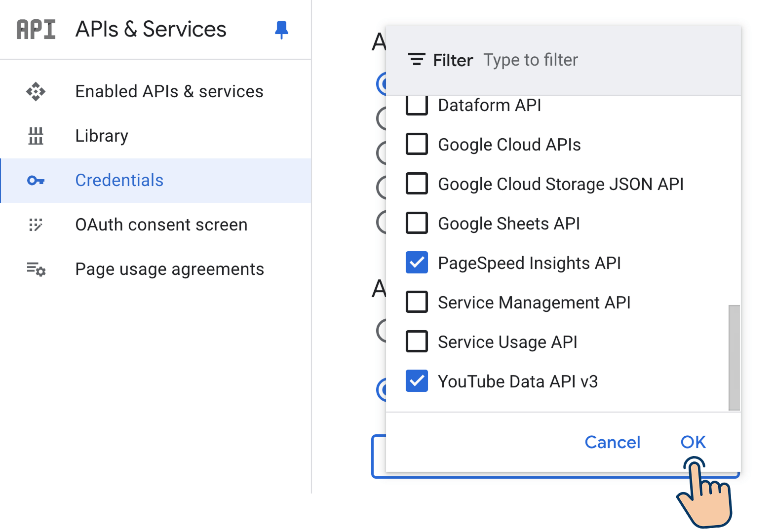Viewport: 773px width, 532px height.
Task: Check the Google Cloud APIs checkbox
Action: click(x=417, y=144)
